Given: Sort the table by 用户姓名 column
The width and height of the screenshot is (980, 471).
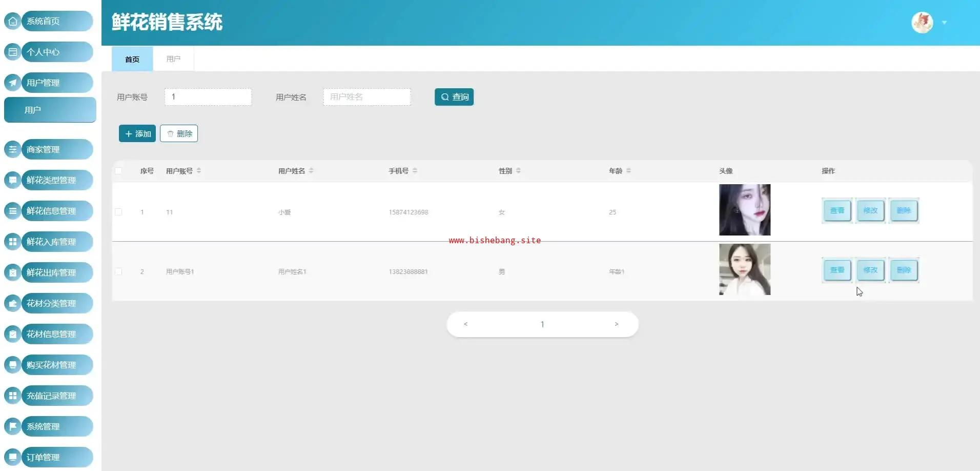Looking at the screenshot, I should click(311, 171).
